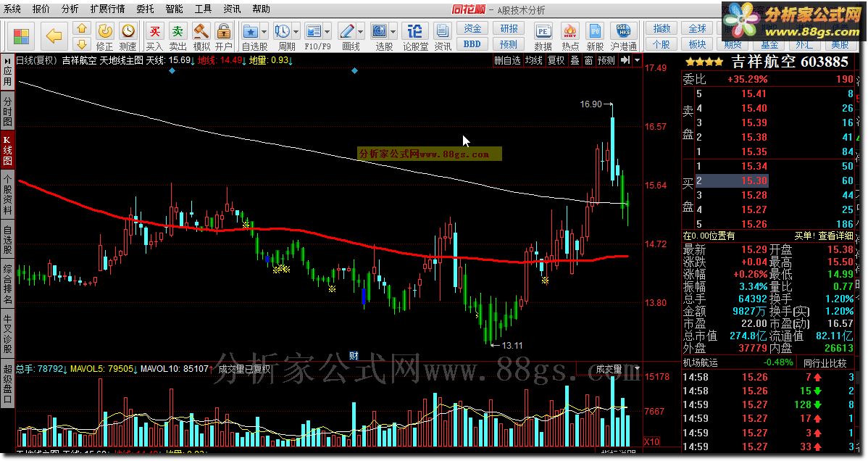
Task: Click the 16.90 high price label
Action: click(591, 104)
